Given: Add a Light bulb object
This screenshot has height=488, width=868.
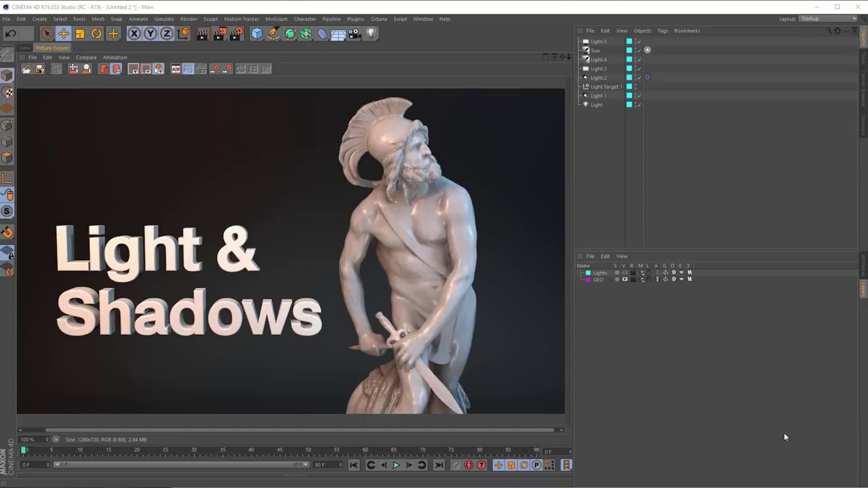Looking at the screenshot, I should click(371, 33).
